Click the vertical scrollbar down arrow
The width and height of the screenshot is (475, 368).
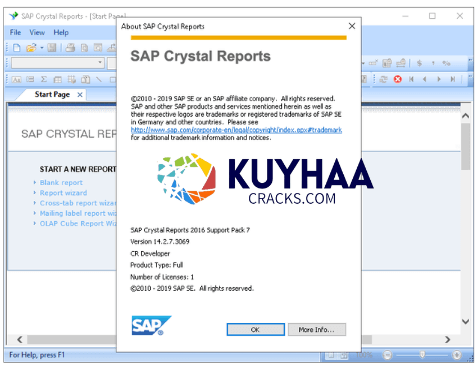465,321
